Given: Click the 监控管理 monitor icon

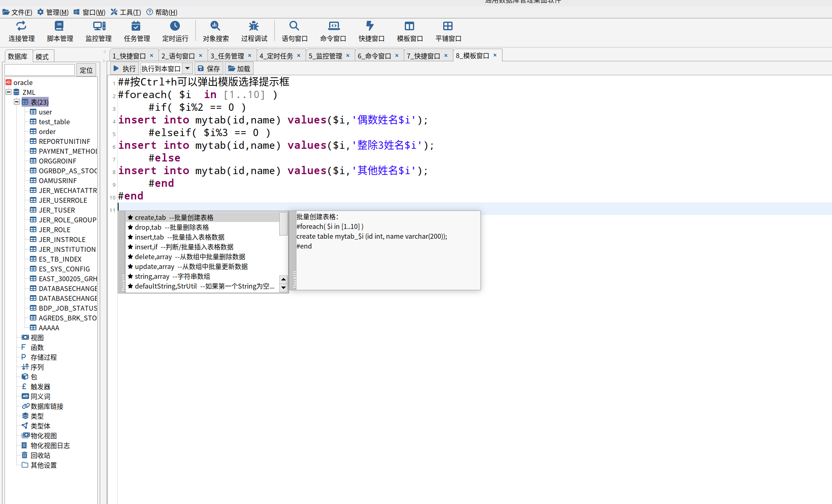Looking at the screenshot, I should 99,26.
